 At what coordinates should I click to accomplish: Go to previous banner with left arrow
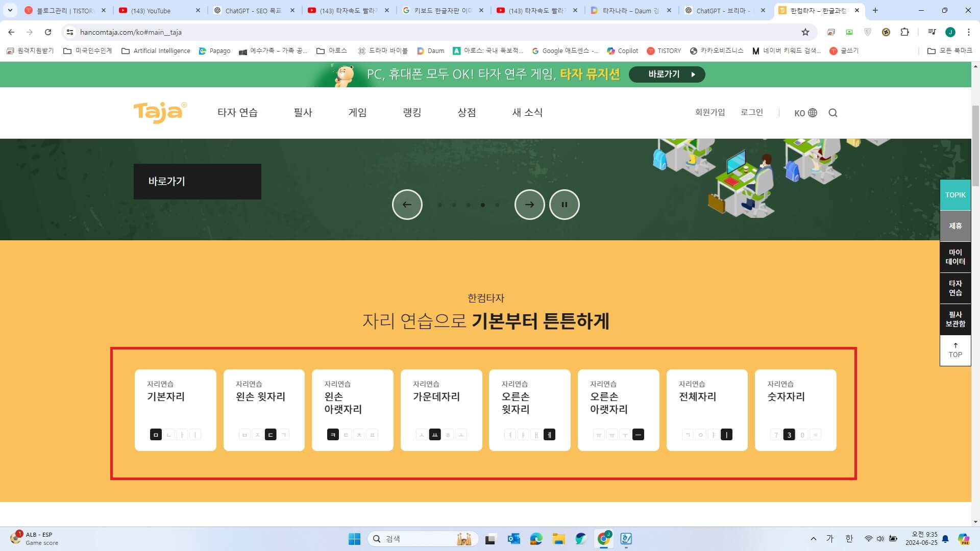tap(407, 204)
